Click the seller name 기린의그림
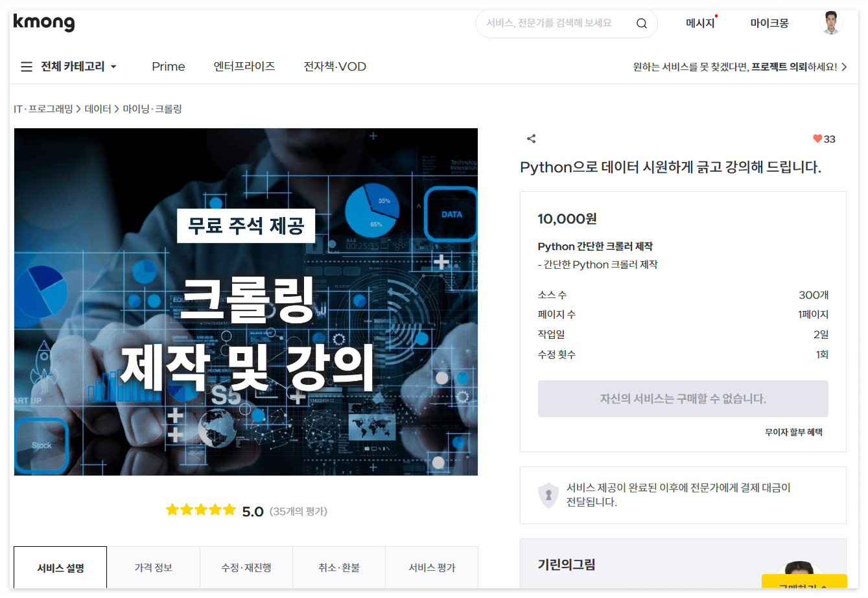 [567, 565]
